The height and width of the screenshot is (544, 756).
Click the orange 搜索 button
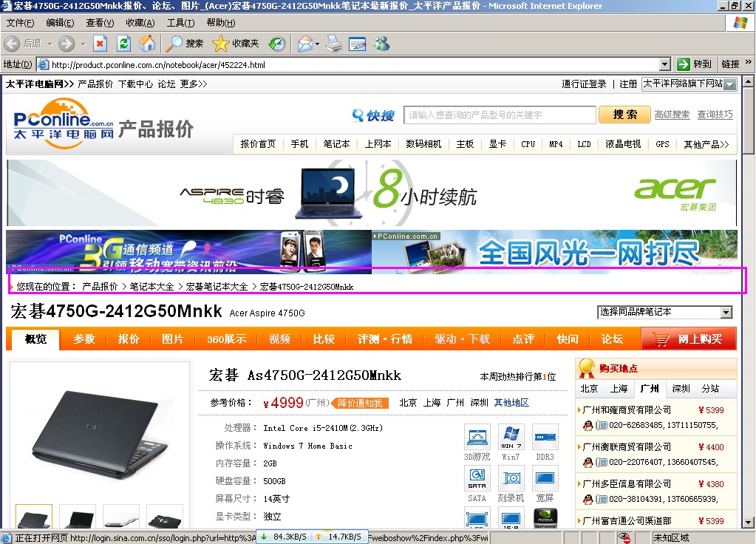coord(624,115)
